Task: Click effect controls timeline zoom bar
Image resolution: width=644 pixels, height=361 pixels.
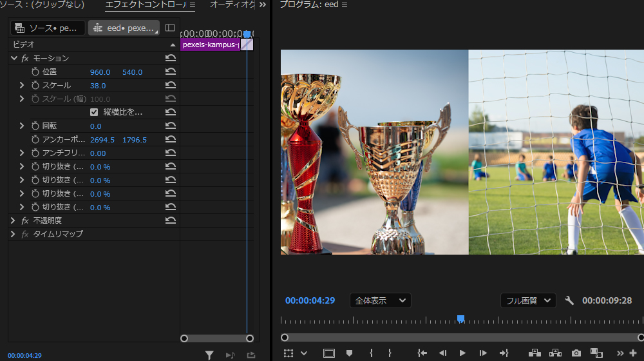Action: [217, 338]
